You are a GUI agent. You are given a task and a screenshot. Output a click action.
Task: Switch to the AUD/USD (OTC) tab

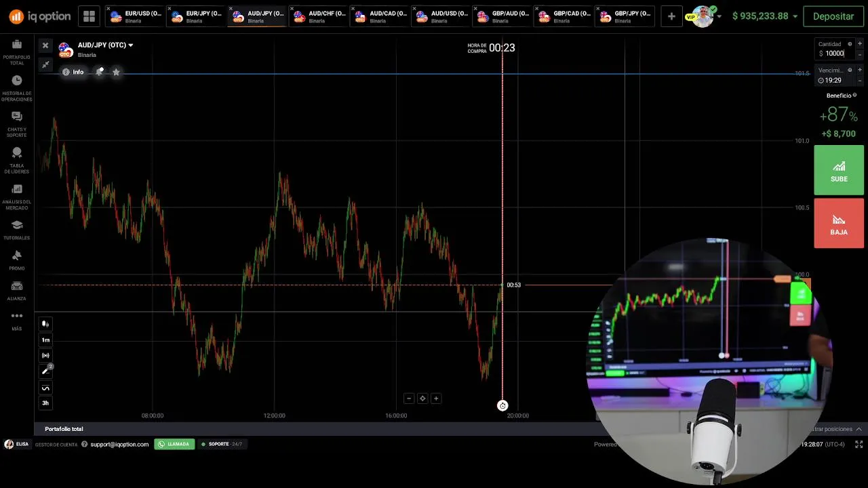[442, 16]
